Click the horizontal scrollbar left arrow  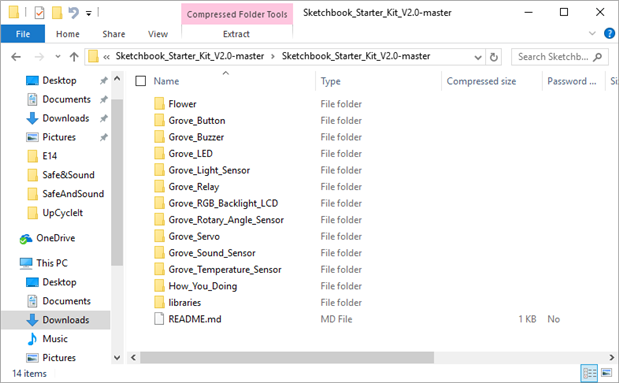133,358
